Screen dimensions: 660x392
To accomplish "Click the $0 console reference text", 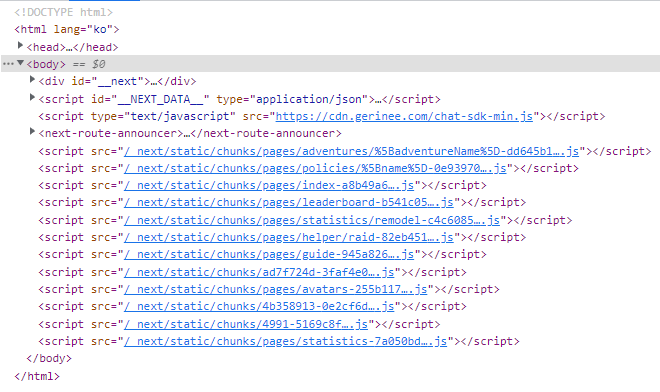I will [x=98, y=64].
